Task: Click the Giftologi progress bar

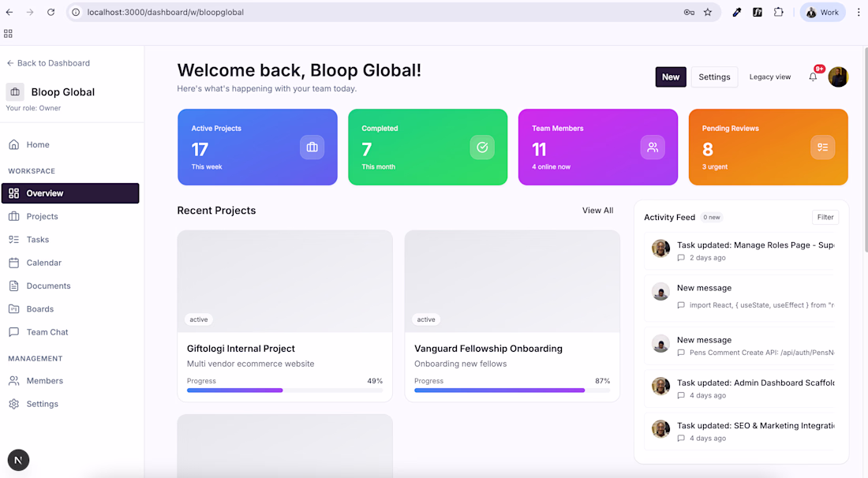Action: pos(285,390)
